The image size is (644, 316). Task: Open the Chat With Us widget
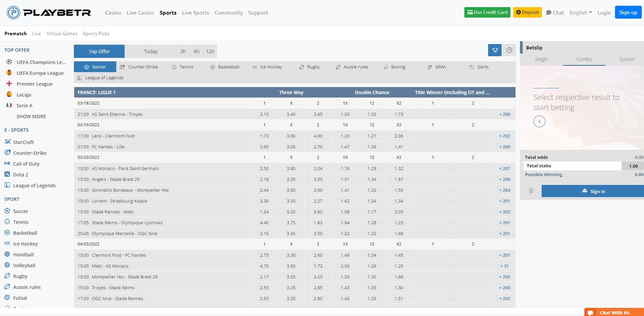point(614,312)
